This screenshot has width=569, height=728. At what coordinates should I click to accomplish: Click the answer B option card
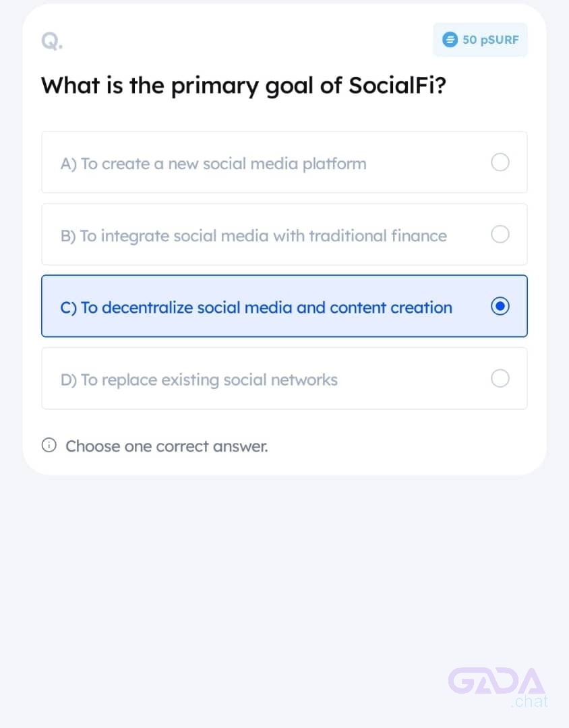pyautogui.click(x=284, y=234)
